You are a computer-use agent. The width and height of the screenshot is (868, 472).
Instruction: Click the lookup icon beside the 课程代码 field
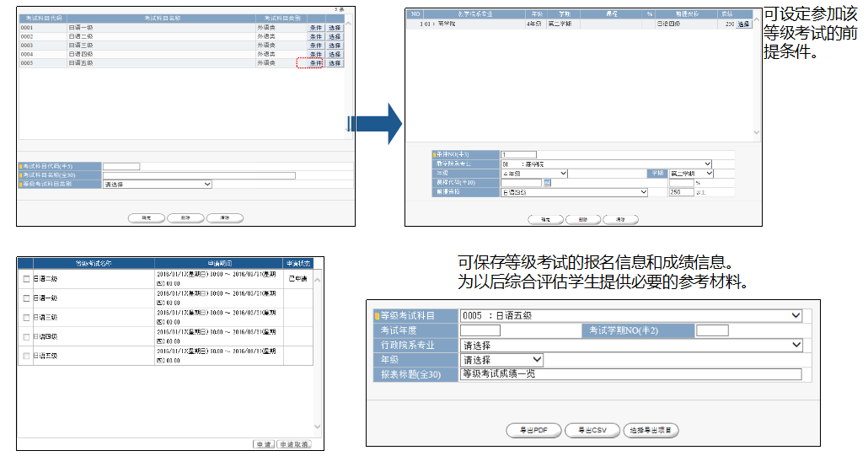pyautogui.click(x=547, y=182)
